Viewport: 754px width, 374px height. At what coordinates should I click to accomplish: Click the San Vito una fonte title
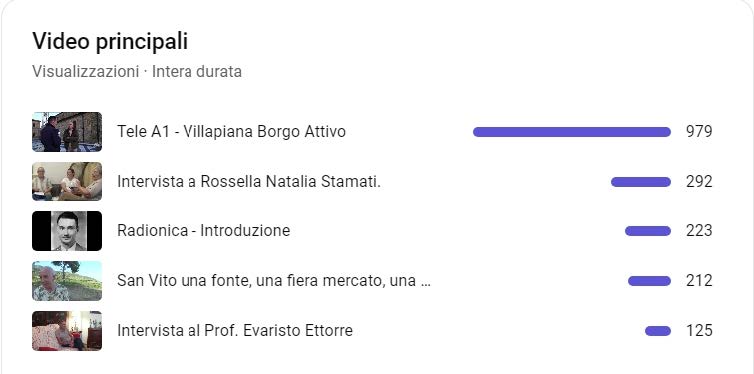[274, 281]
